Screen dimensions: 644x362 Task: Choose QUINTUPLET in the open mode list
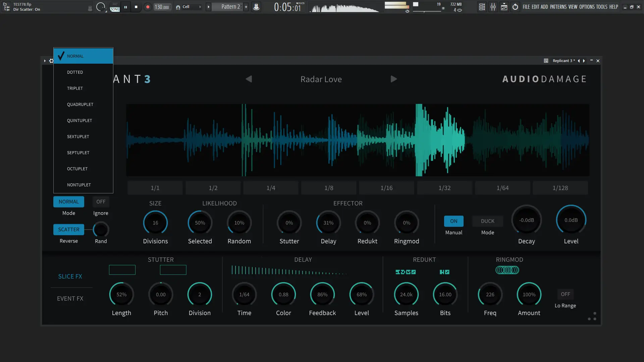tap(79, 121)
